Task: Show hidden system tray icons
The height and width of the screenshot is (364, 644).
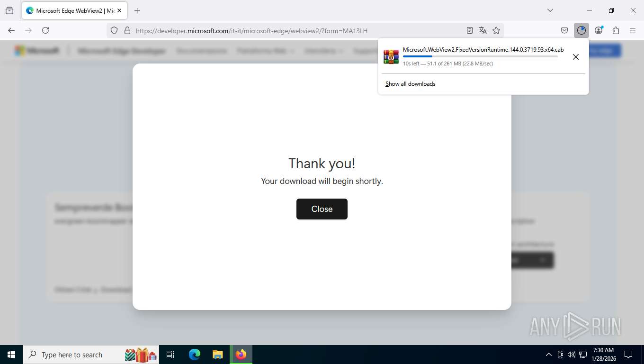Action: click(x=549, y=355)
